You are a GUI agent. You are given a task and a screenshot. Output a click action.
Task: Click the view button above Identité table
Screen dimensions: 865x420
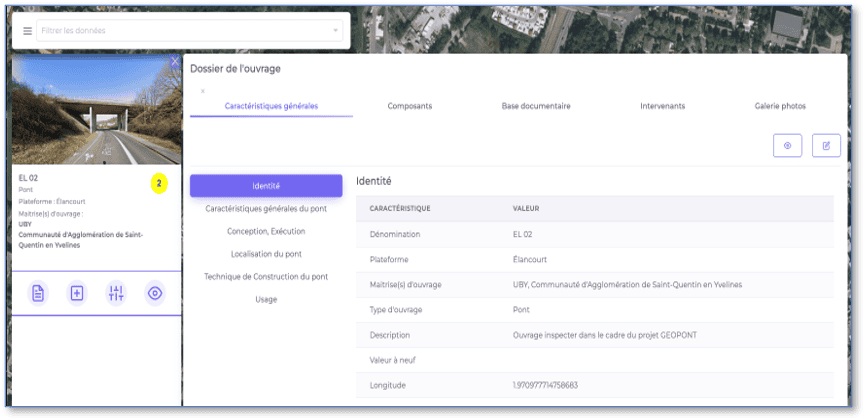click(787, 146)
